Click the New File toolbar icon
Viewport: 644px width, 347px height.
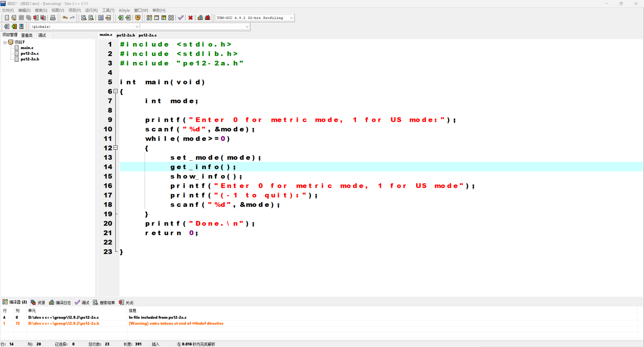coord(7,18)
